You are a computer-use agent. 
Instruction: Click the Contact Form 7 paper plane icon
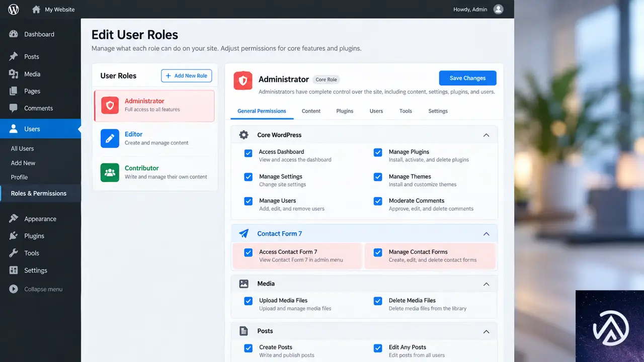pyautogui.click(x=244, y=233)
